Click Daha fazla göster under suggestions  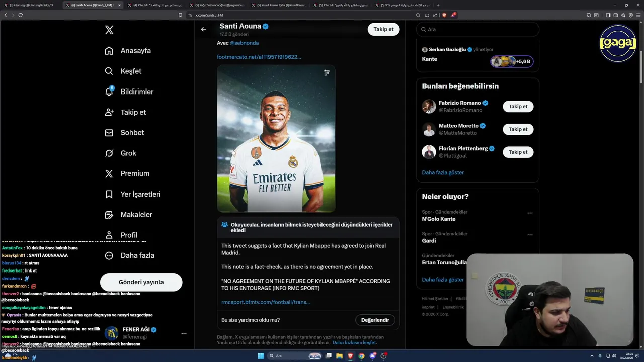tap(443, 172)
